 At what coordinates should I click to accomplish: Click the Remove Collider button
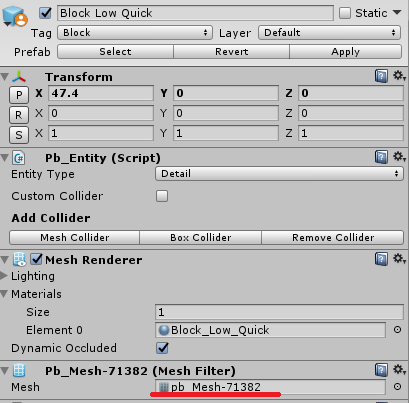(333, 238)
